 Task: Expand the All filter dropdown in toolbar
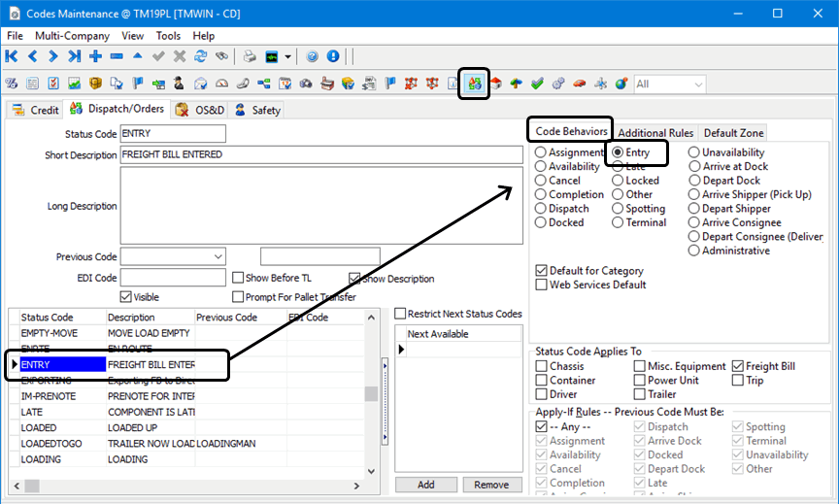point(698,84)
